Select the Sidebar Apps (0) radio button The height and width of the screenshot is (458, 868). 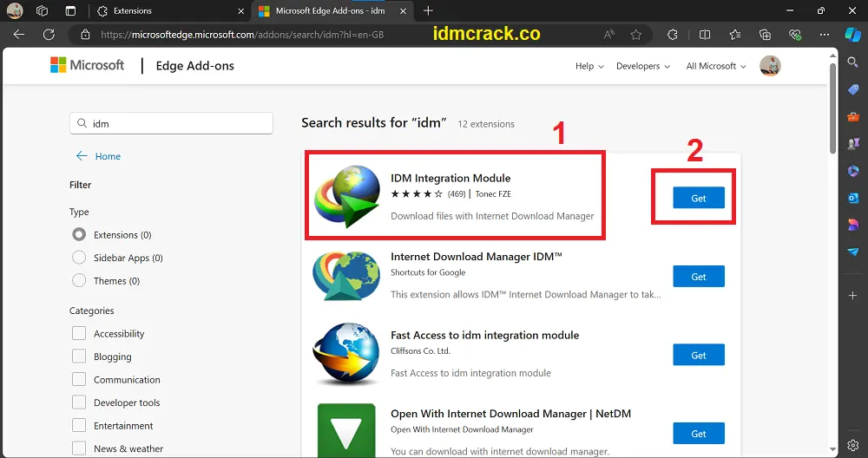pyautogui.click(x=79, y=258)
